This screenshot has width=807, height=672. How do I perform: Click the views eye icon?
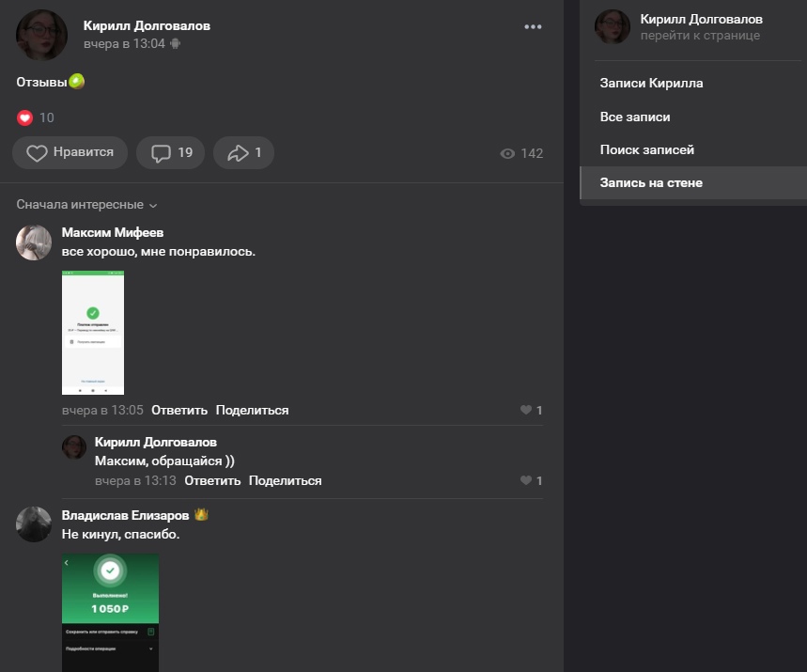(x=507, y=154)
